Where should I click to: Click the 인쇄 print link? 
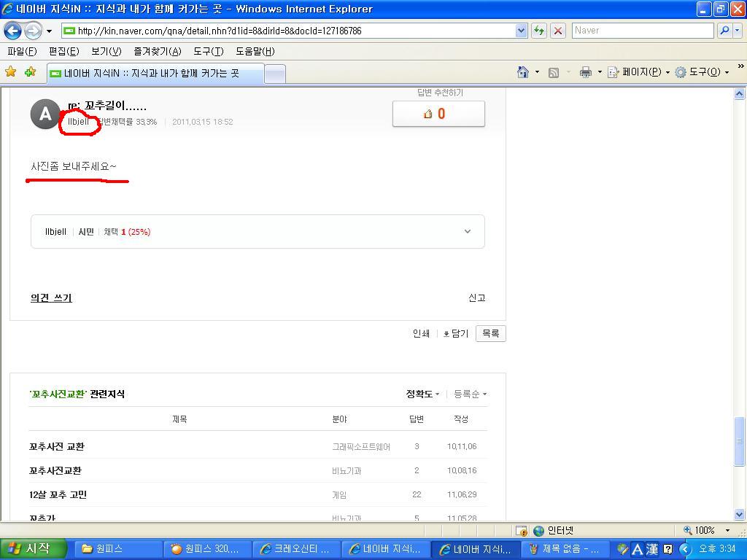pos(421,333)
